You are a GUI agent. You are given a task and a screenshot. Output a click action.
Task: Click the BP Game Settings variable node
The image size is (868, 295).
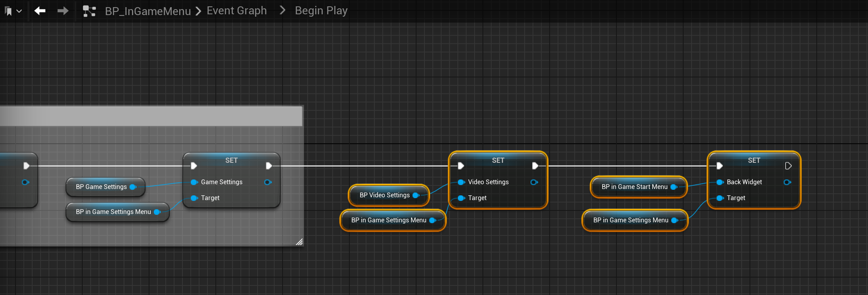101,187
